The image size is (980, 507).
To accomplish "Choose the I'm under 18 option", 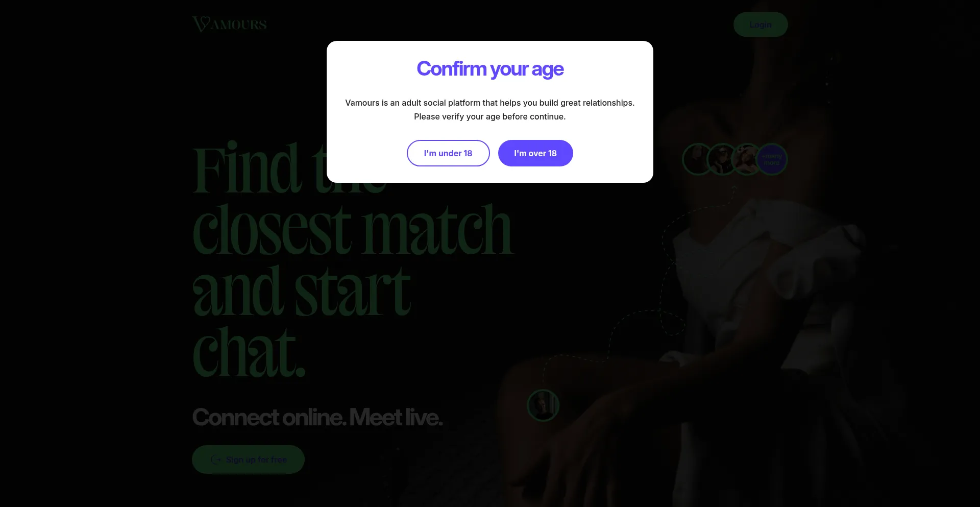I will 448,153.
